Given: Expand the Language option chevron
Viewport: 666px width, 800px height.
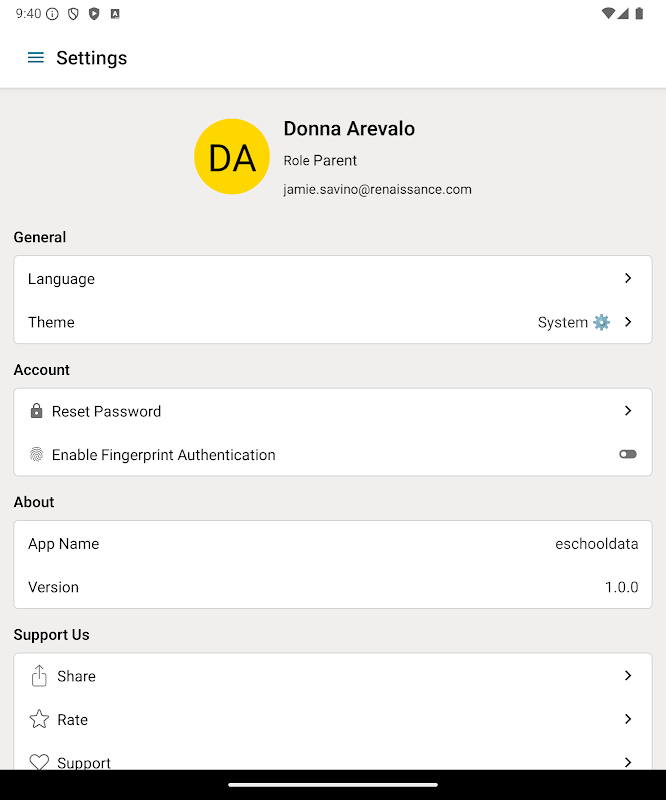Looking at the screenshot, I should [x=628, y=278].
